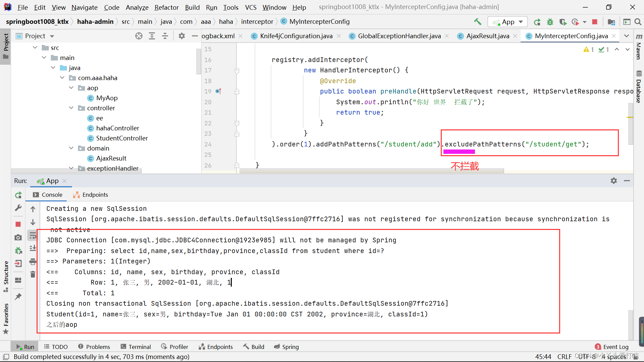Open the Refactor menu
The image size is (644, 362).
click(166, 7)
